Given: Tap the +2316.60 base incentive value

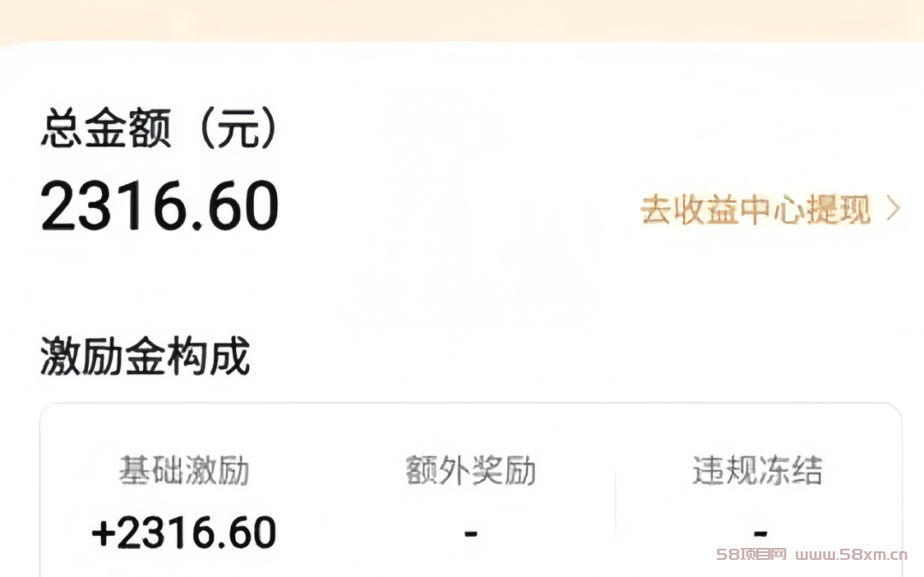Looking at the screenshot, I should pyautogui.click(x=184, y=532).
